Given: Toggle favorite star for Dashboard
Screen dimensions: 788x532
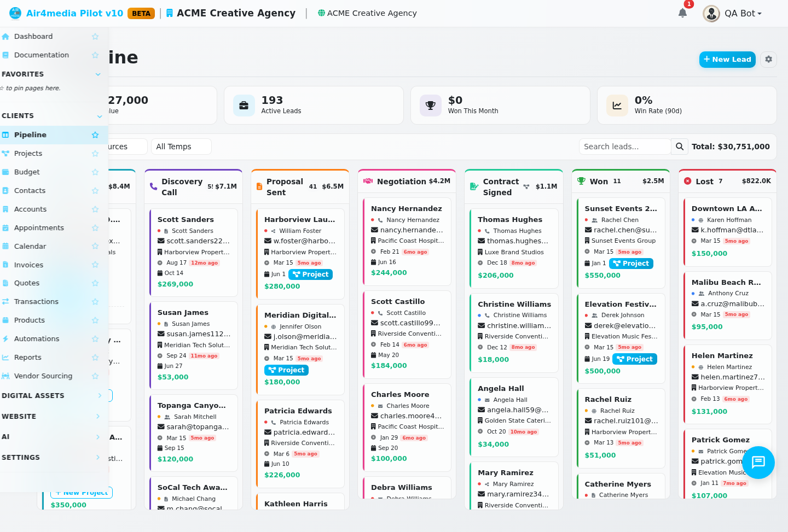Looking at the screenshot, I should point(95,37).
